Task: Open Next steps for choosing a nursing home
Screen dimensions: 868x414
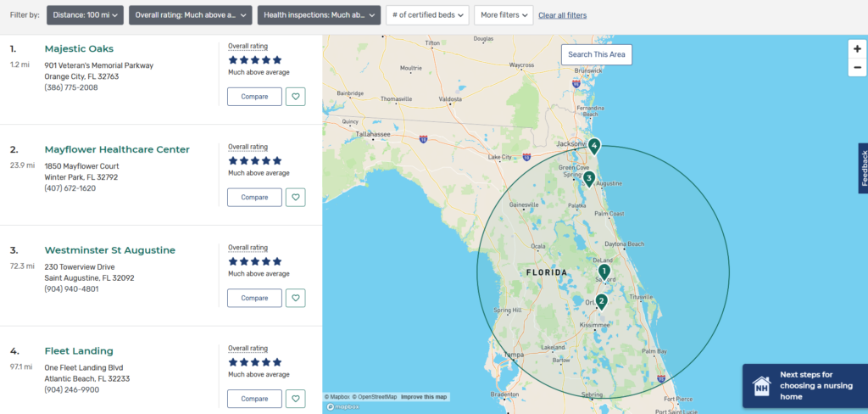Action: point(805,386)
